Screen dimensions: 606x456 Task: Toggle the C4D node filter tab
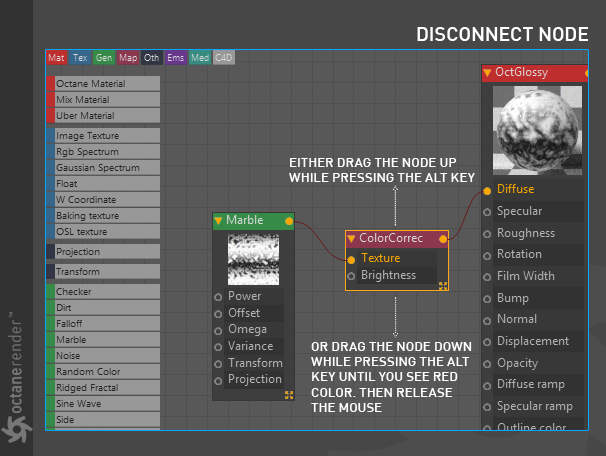(x=224, y=58)
